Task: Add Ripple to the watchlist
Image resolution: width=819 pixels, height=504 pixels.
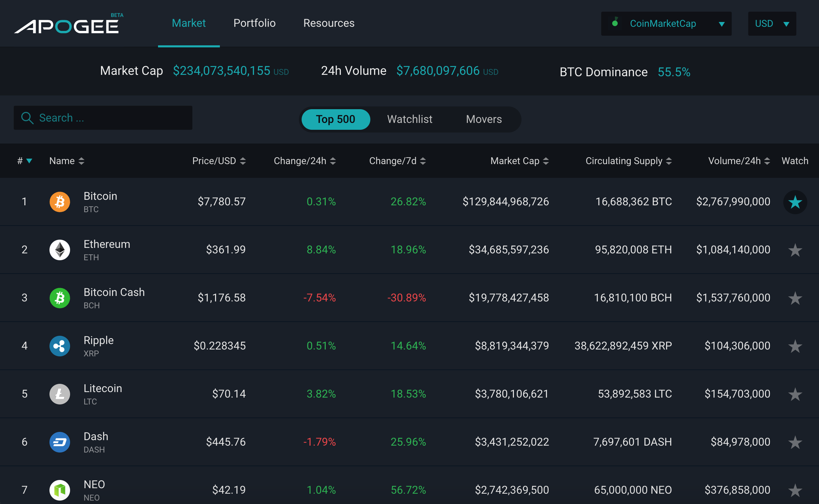Action: click(x=795, y=346)
